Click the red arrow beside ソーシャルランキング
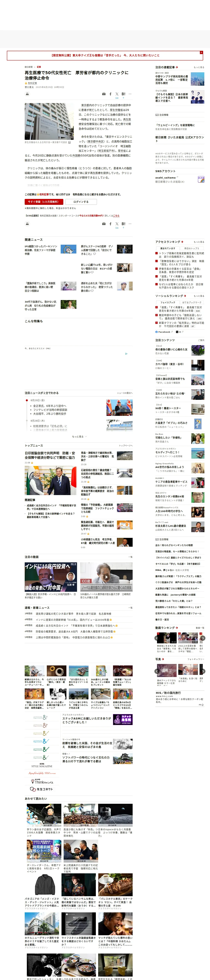Viewport: 210px width, 980px height. click(x=184, y=296)
